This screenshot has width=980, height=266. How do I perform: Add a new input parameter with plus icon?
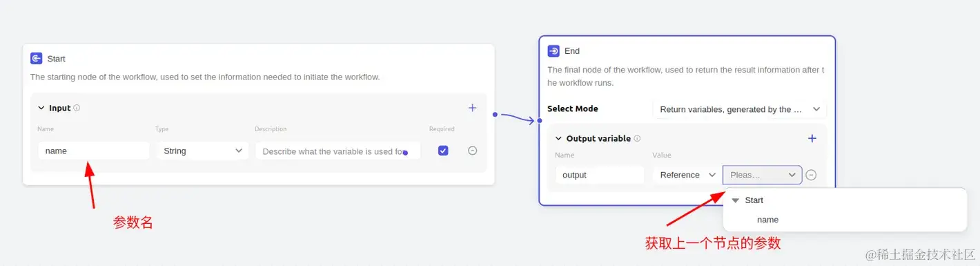(472, 108)
